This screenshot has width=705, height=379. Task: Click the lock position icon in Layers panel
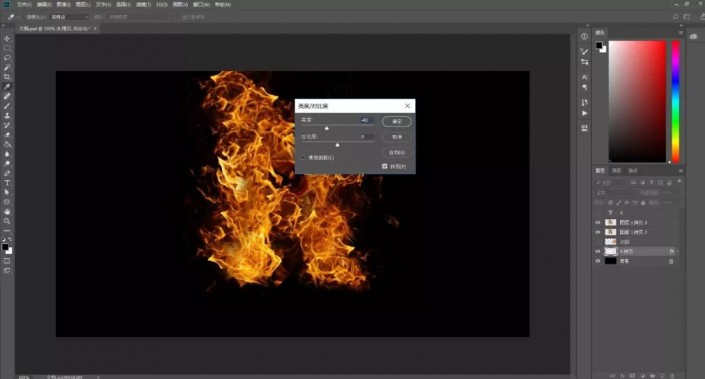tap(627, 203)
